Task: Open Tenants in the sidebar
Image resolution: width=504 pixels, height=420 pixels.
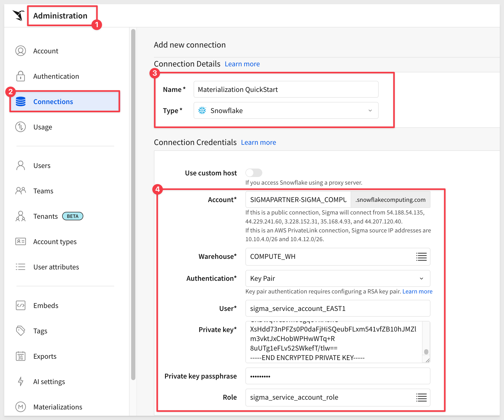Action: [45, 216]
